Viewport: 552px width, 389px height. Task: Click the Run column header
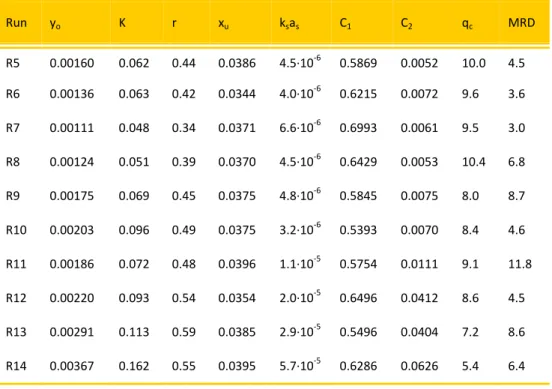click(16, 23)
